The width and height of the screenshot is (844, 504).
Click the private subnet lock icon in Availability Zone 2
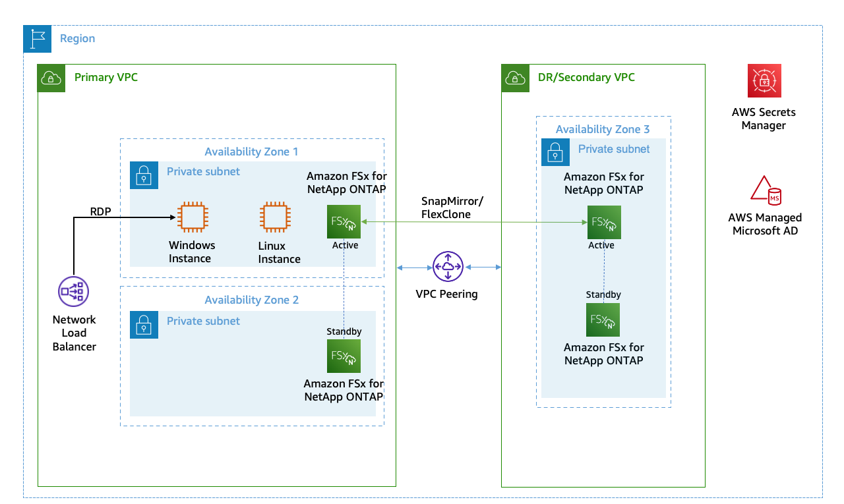[x=143, y=324]
